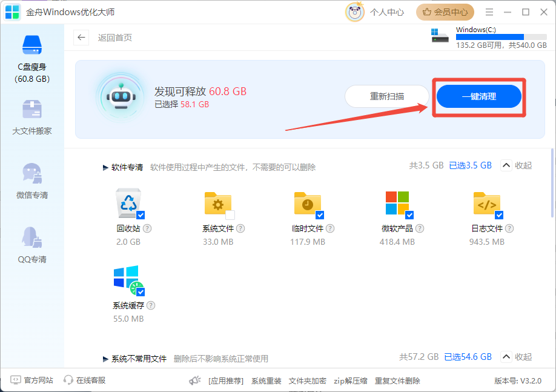556x392 pixels.
Task: Click the back arrow to home
Action: click(81, 37)
